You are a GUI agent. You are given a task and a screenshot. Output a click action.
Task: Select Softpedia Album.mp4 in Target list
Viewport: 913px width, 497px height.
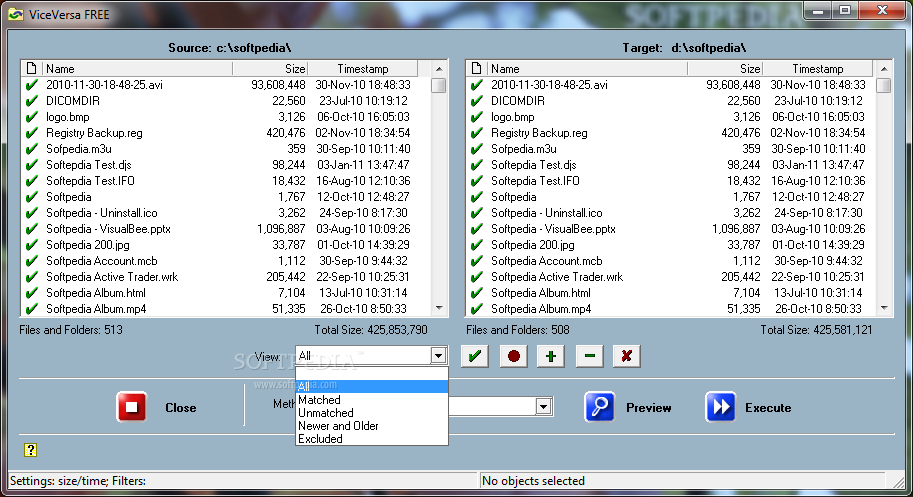pos(541,309)
